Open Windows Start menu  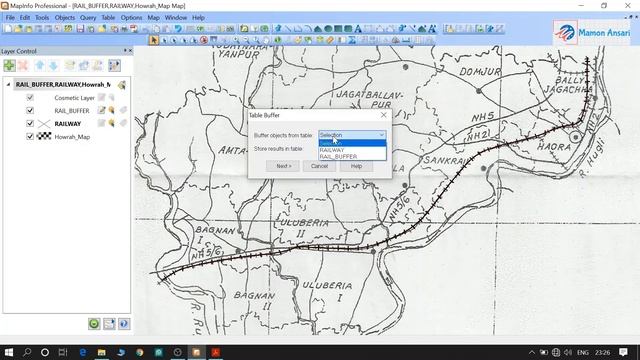pos(9,352)
